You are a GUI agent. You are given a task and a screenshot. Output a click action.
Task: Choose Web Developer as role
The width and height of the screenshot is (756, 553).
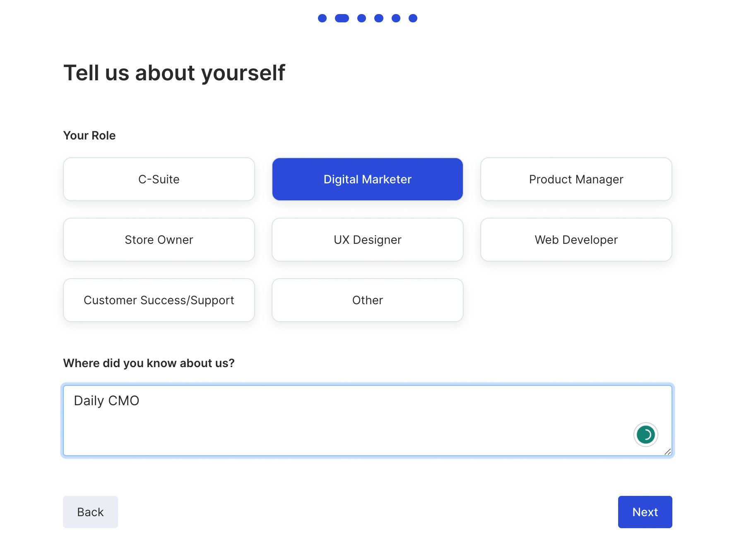click(x=576, y=240)
